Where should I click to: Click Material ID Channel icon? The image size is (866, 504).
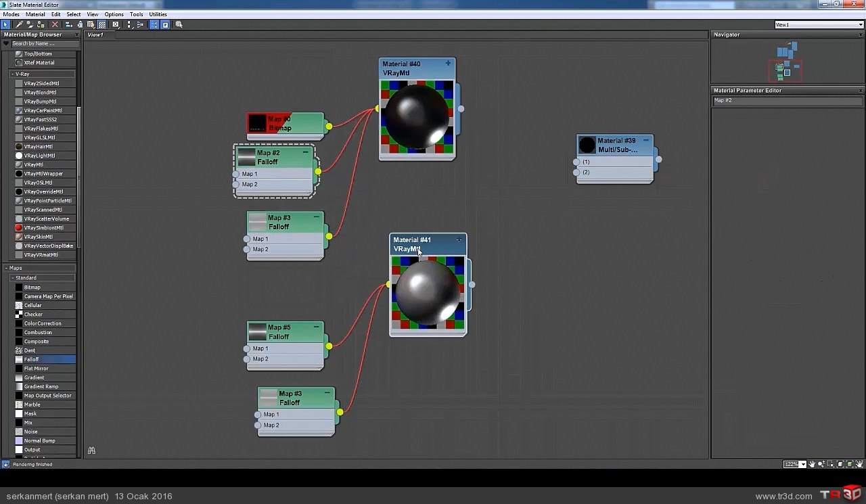pos(116,24)
